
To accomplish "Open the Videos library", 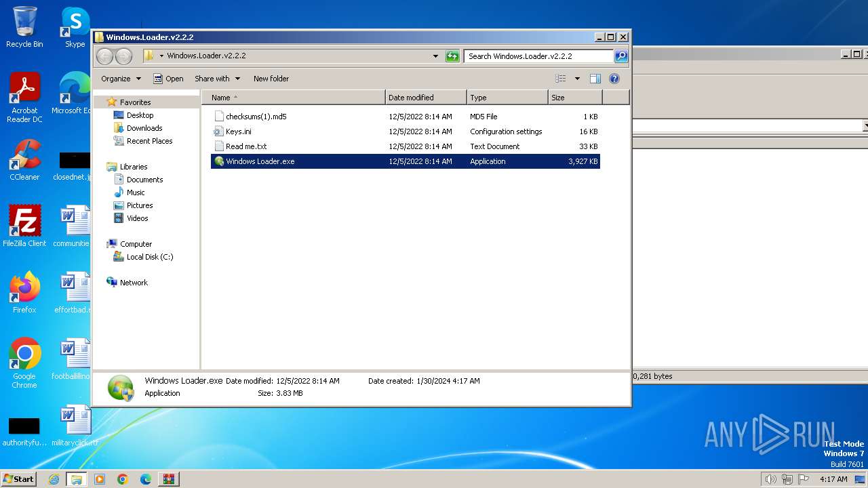I will tap(137, 218).
